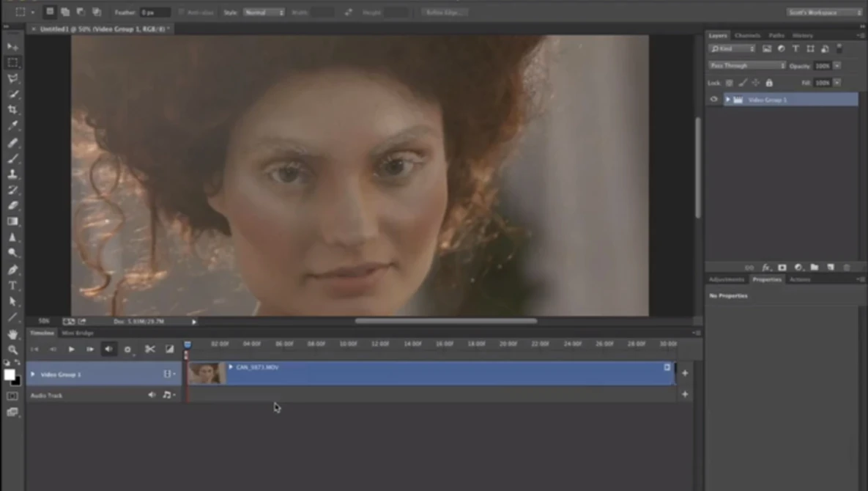868x491 pixels.
Task: Select the Lasso tool
Action: (x=12, y=78)
